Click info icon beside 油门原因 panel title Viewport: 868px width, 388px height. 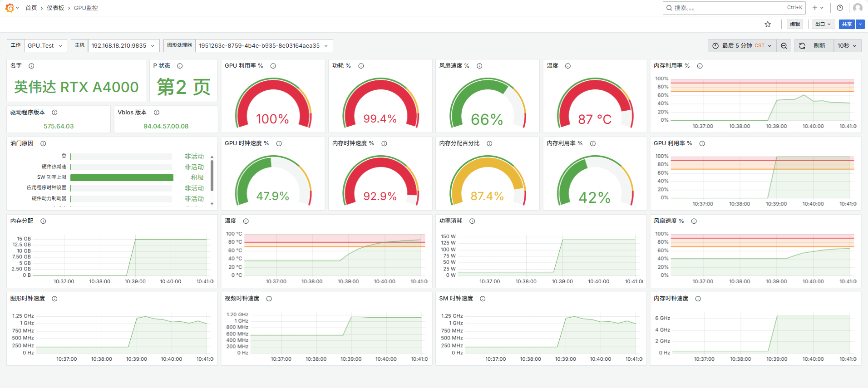click(43, 143)
